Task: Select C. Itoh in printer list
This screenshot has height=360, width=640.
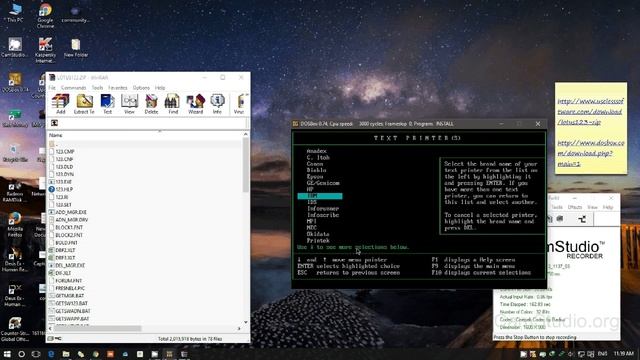Action: (318, 157)
